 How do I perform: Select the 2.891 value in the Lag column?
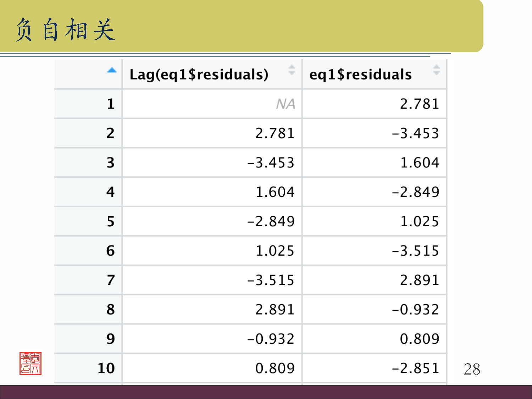click(x=275, y=310)
